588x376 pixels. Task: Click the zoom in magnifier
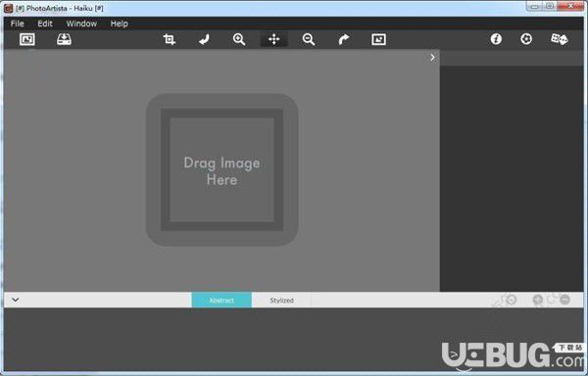point(239,39)
